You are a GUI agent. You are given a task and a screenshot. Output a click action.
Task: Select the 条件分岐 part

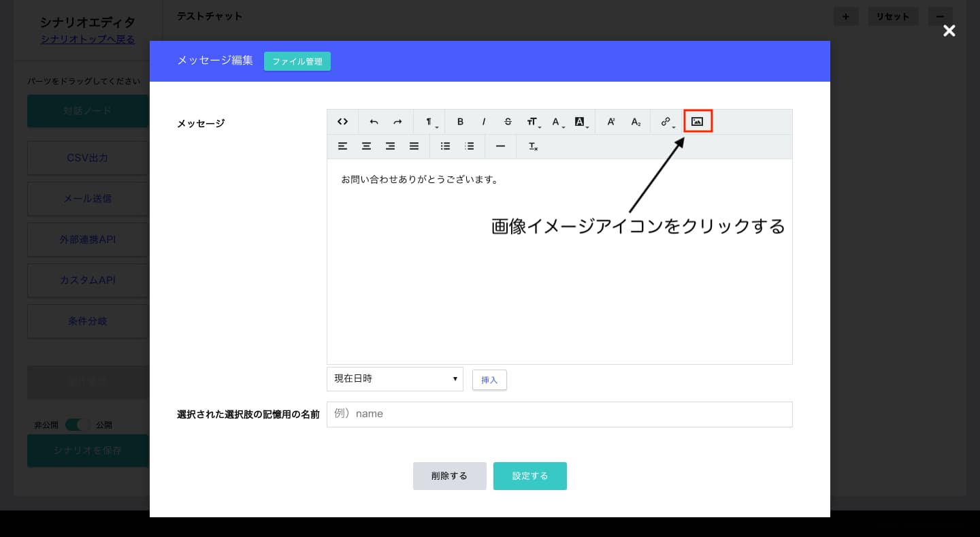[88, 321]
